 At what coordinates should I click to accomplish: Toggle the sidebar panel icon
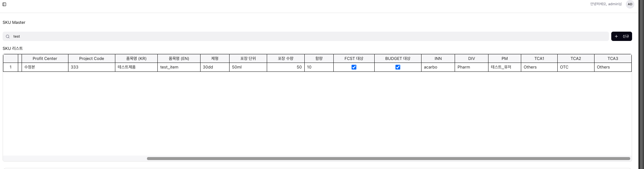[x=4, y=4]
